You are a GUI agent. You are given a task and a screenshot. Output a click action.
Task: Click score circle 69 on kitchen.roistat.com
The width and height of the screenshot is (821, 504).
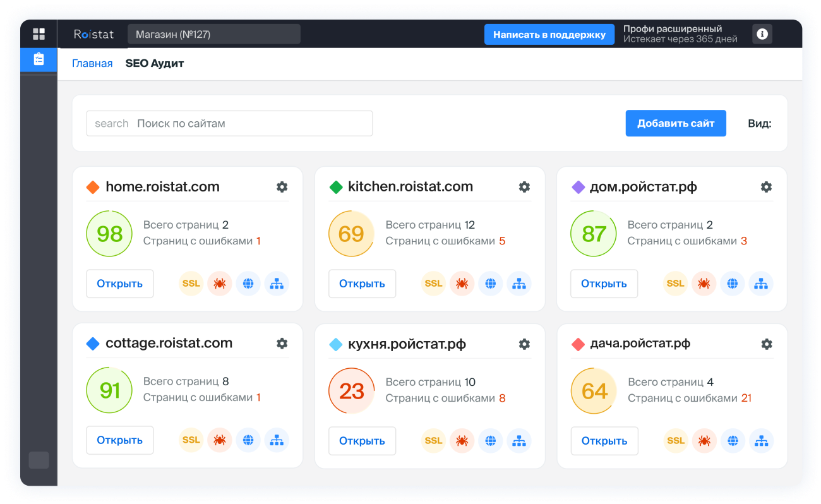click(352, 234)
